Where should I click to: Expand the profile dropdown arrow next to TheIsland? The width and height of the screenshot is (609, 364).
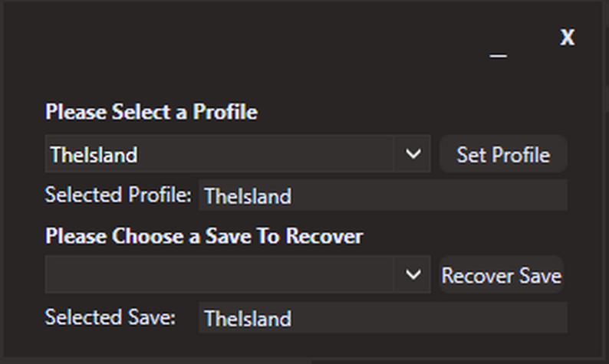coord(413,154)
